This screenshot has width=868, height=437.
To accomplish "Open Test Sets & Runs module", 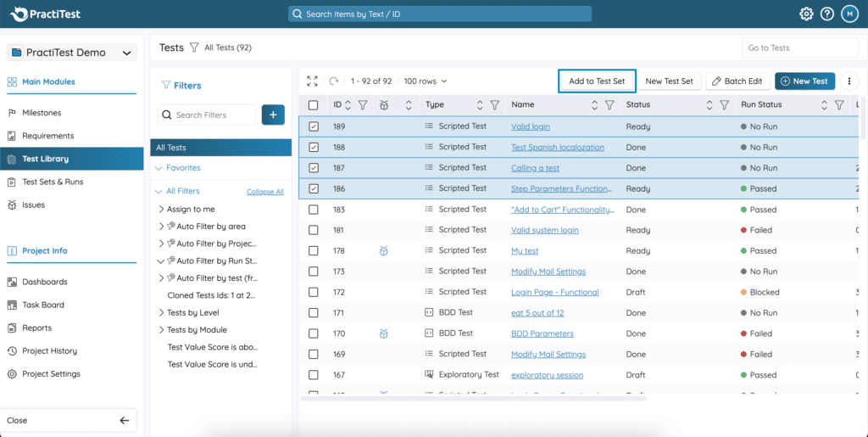I will point(53,182).
